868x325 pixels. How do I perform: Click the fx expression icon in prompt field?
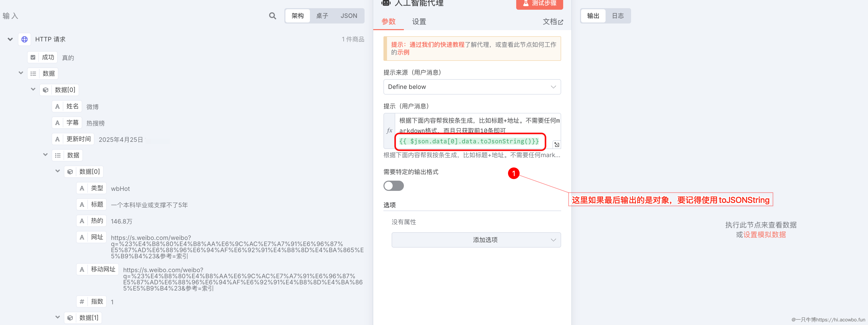coord(390,131)
